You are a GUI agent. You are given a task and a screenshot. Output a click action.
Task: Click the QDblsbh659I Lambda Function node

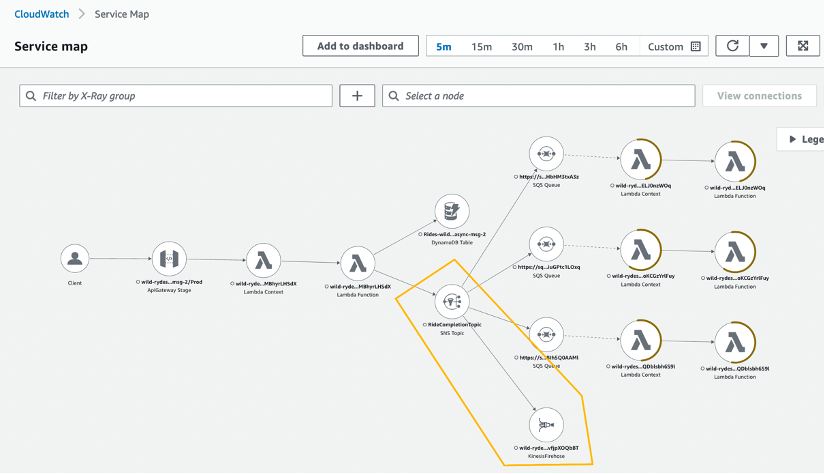click(x=735, y=342)
